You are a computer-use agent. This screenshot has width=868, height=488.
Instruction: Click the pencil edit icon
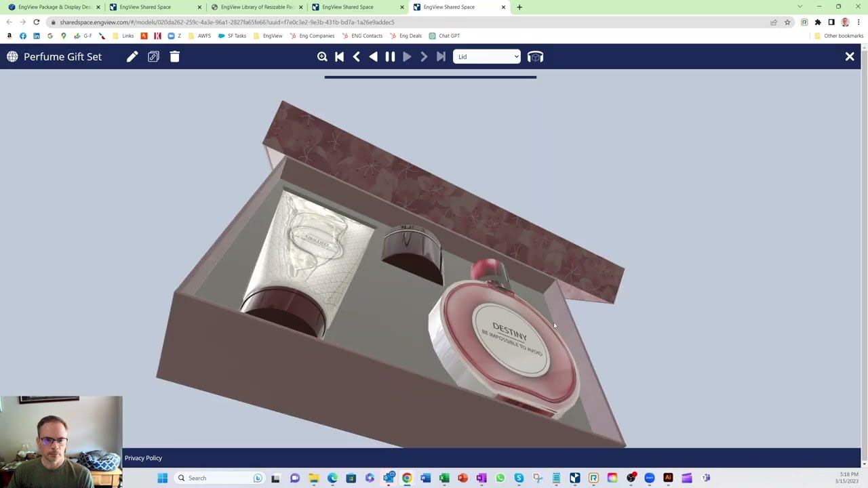[x=132, y=57]
